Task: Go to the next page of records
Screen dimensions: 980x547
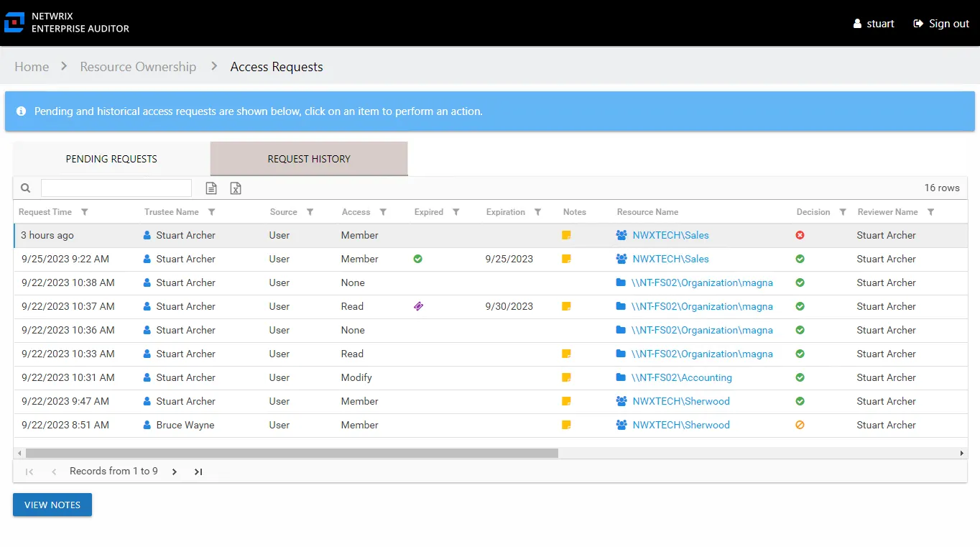Action: (x=175, y=472)
